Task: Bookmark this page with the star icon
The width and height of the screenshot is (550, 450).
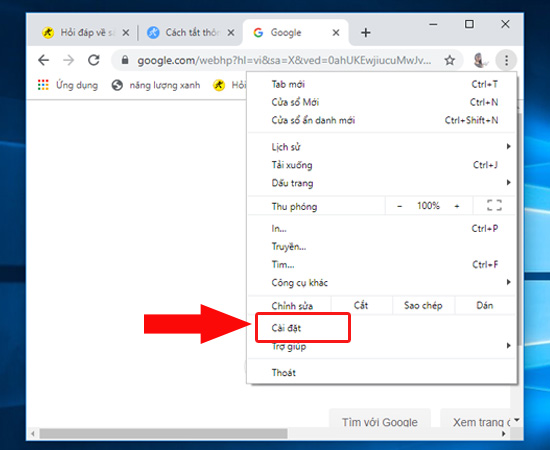Action: coord(450,60)
